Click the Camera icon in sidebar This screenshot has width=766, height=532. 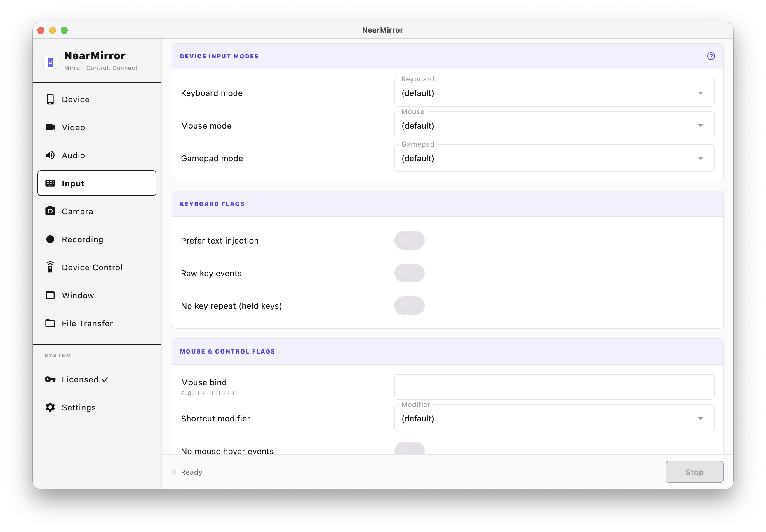pyautogui.click(x=50, y=211)
